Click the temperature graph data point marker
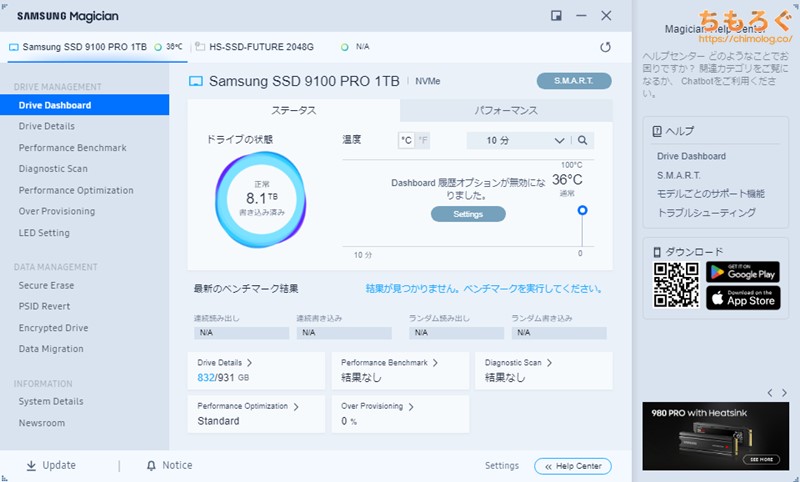This screenshot has height=482, width=800. coord(582,210)
